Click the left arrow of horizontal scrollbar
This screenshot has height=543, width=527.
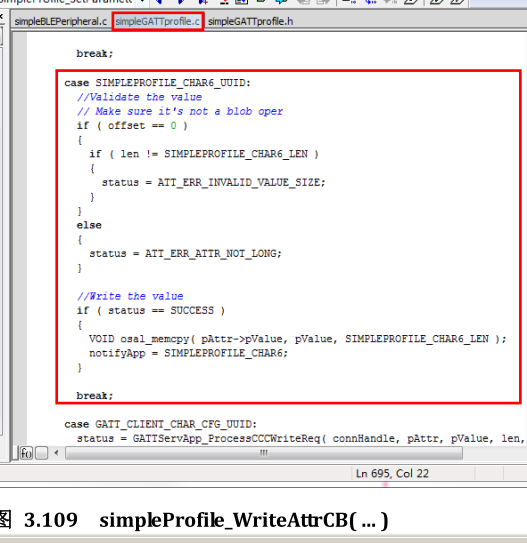pos(56,453)
